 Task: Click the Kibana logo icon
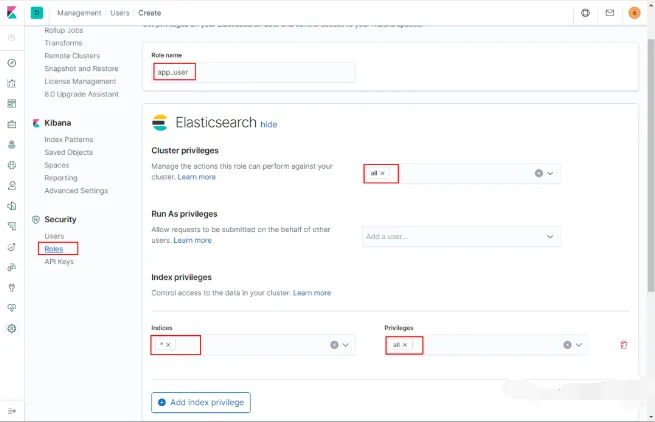point(11,13)
